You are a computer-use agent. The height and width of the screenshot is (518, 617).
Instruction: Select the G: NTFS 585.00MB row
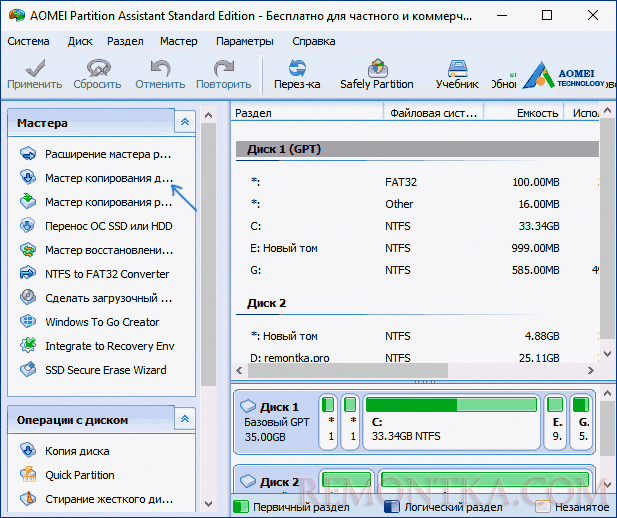pos(417,270)
